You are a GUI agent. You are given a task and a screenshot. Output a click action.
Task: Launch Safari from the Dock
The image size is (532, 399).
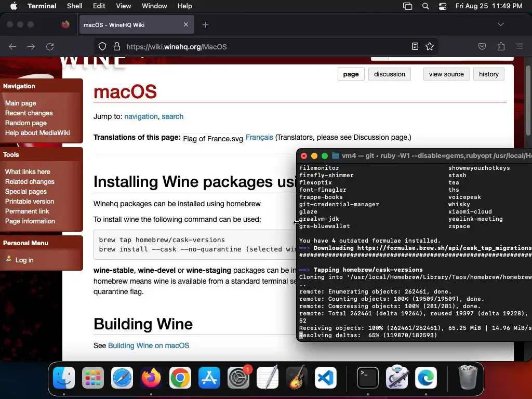tap(122, 378)
